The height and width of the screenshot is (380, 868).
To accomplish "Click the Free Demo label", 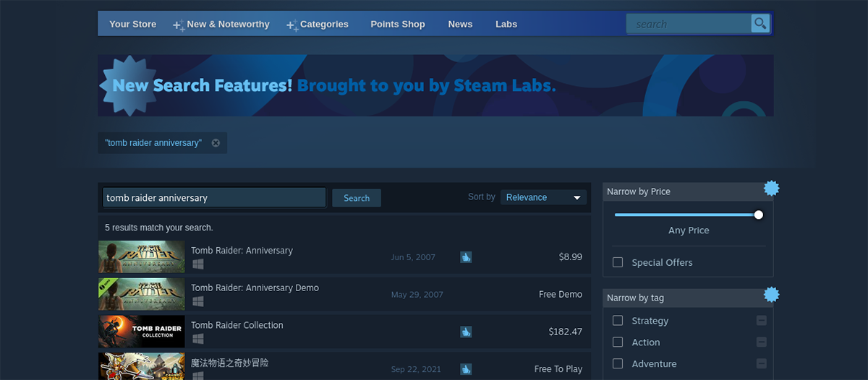I will tap(561, 294).
